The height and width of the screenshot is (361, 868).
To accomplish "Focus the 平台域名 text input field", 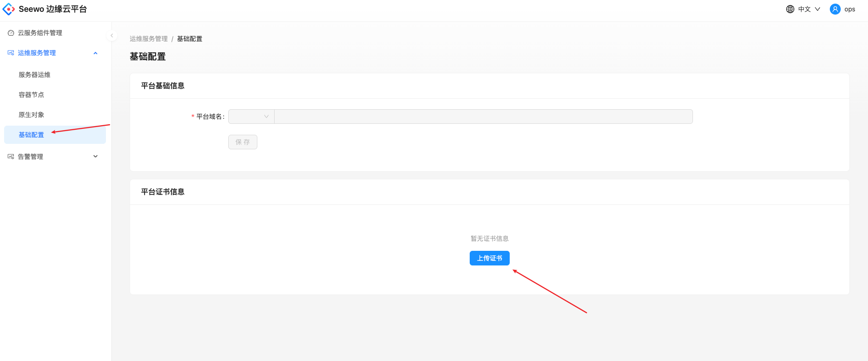I will (483, 117).
